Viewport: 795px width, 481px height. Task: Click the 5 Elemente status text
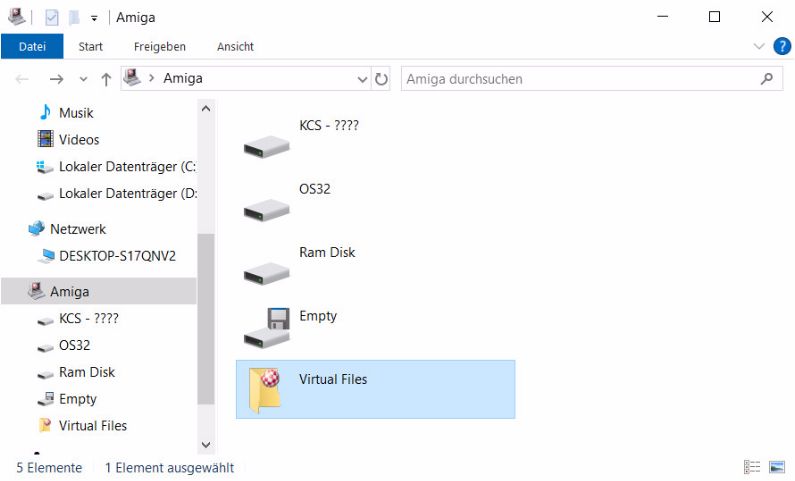click(49, 467)
